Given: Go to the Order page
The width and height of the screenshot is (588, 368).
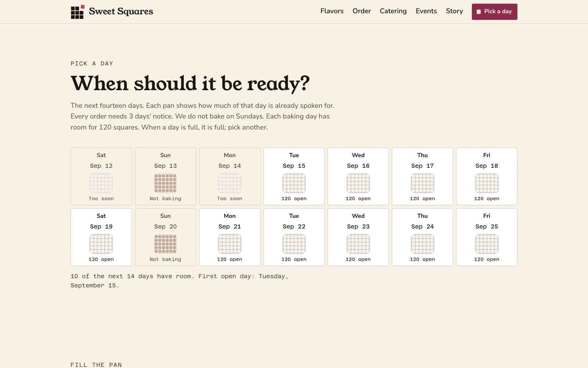Looking at the screenshot, I should point(362,11).
